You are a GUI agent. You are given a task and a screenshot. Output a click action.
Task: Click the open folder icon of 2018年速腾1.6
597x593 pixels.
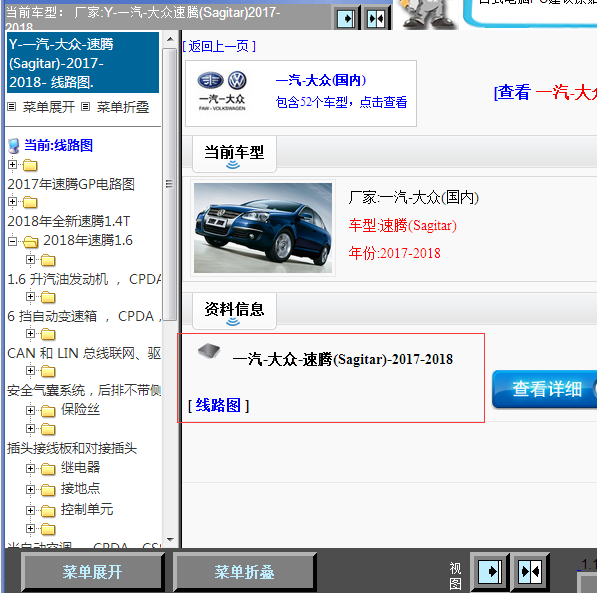tap(31, 241)
